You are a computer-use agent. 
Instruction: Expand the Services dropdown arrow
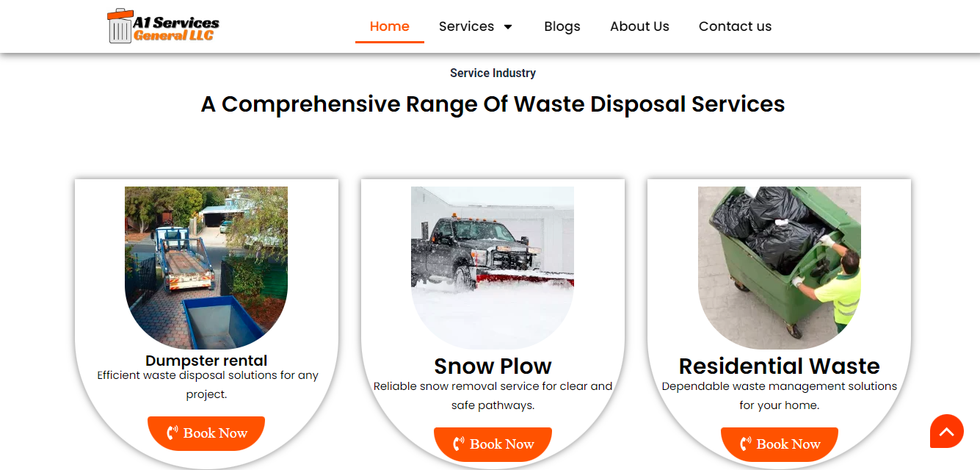[507, 27]
